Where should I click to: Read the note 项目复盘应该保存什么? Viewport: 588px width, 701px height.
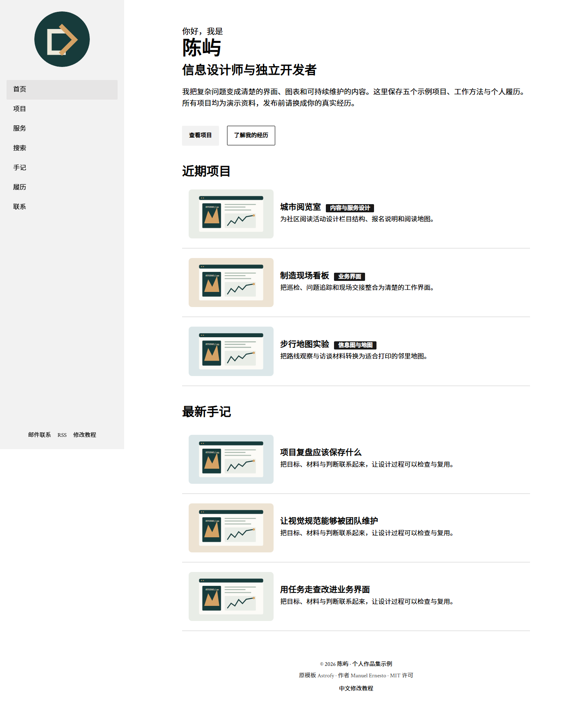(321, 452)
